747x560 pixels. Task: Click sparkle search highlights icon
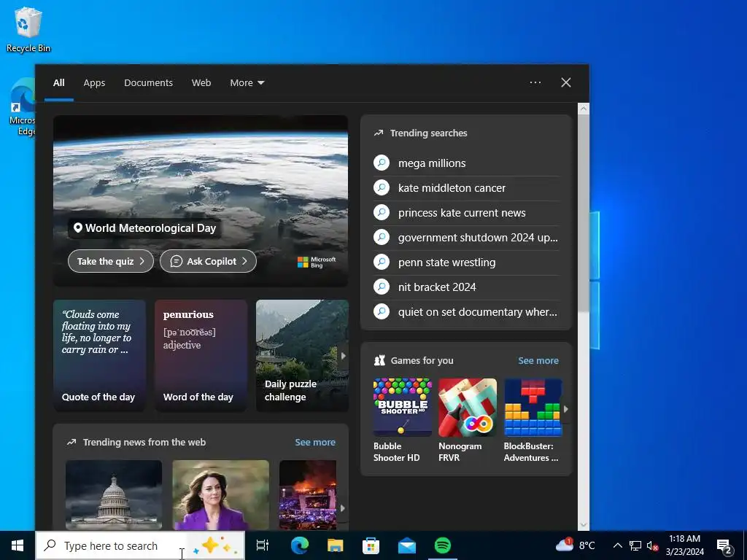[x=215, y=545]
